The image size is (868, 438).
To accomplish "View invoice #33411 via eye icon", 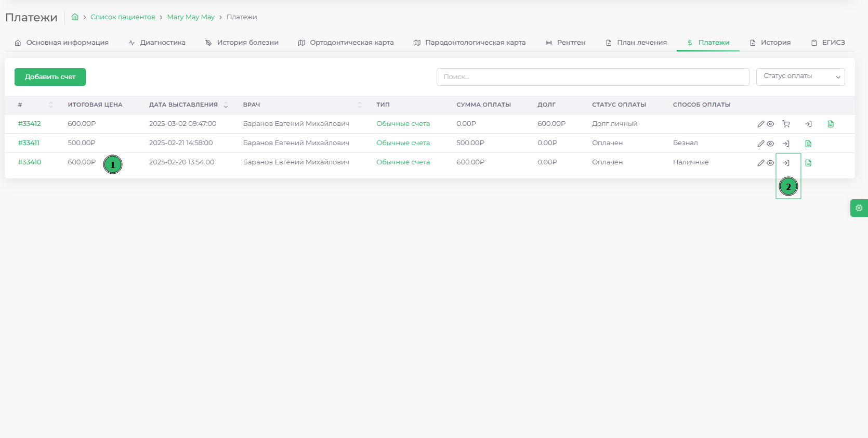I will pyautogui.click(x=770, y=144).
